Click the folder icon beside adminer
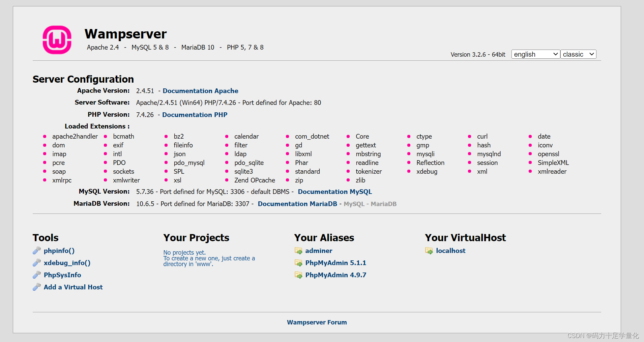The image size is (644, 342). 298,251
